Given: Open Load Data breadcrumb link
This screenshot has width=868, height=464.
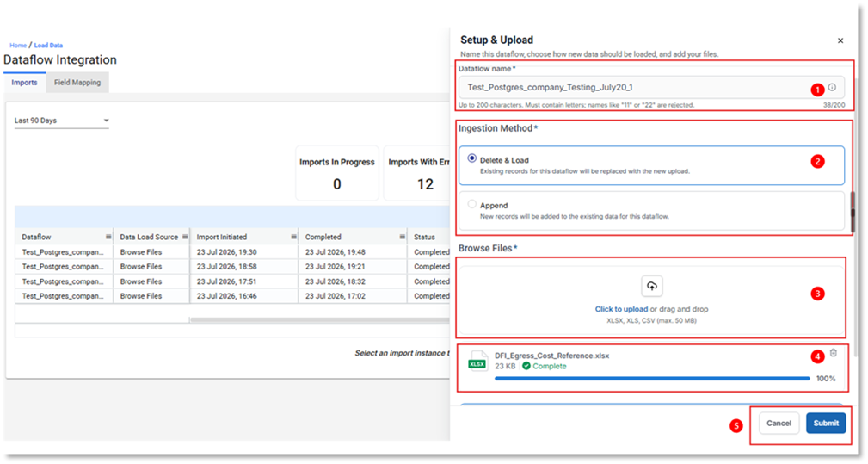Looking at the screenshot, I should [48, 46].
